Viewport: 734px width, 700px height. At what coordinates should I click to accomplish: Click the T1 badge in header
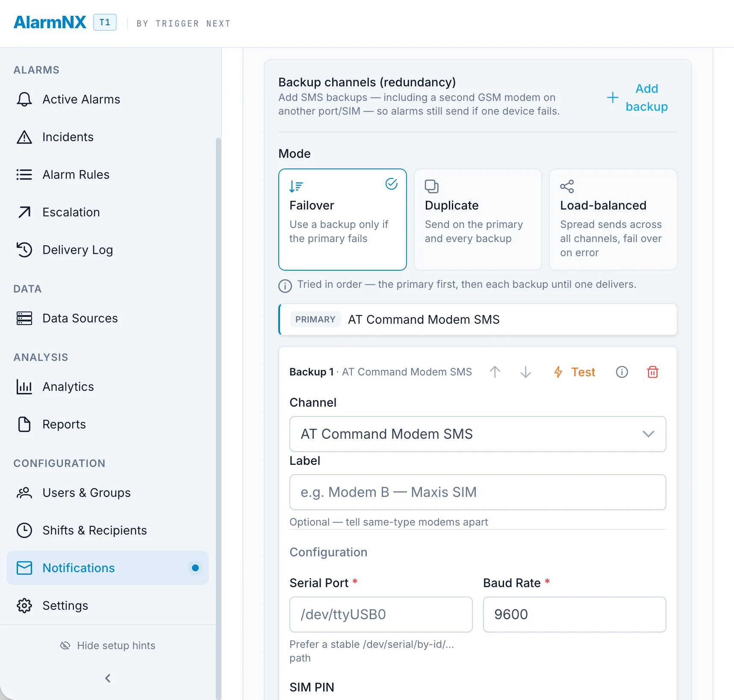tap(105, 22)
